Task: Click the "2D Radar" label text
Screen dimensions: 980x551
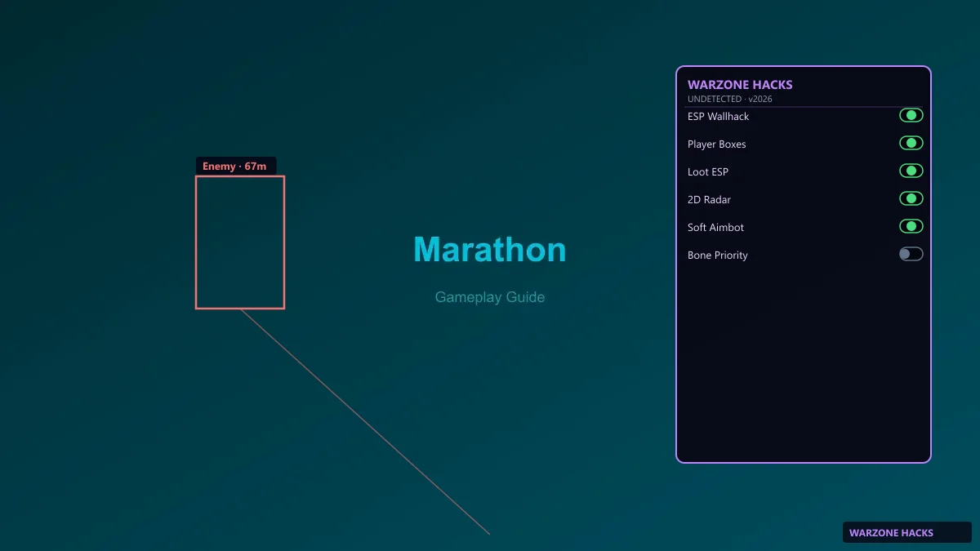Action: [x=709, y=199]
